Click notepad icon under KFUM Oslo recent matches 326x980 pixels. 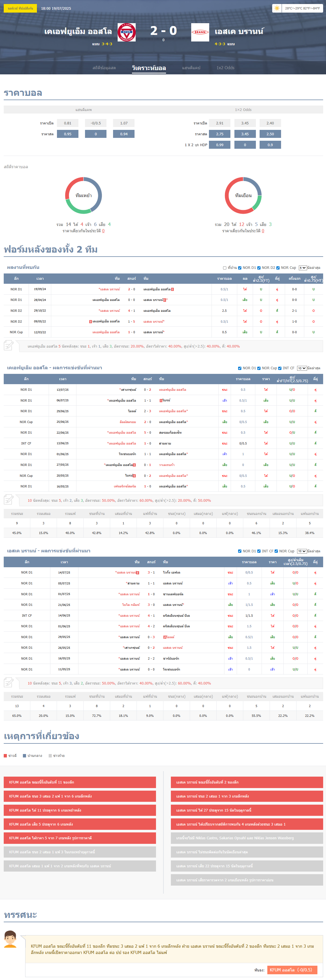pos(9,499)
